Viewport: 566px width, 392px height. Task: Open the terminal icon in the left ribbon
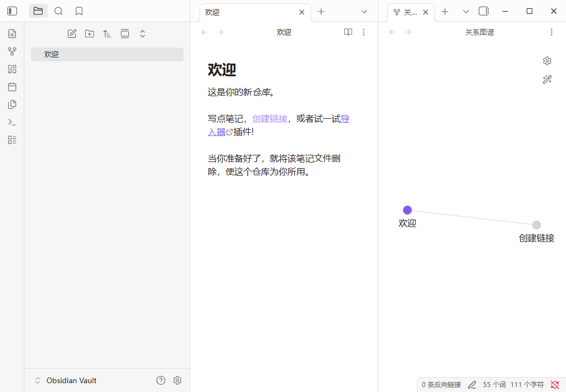[12, 122]
